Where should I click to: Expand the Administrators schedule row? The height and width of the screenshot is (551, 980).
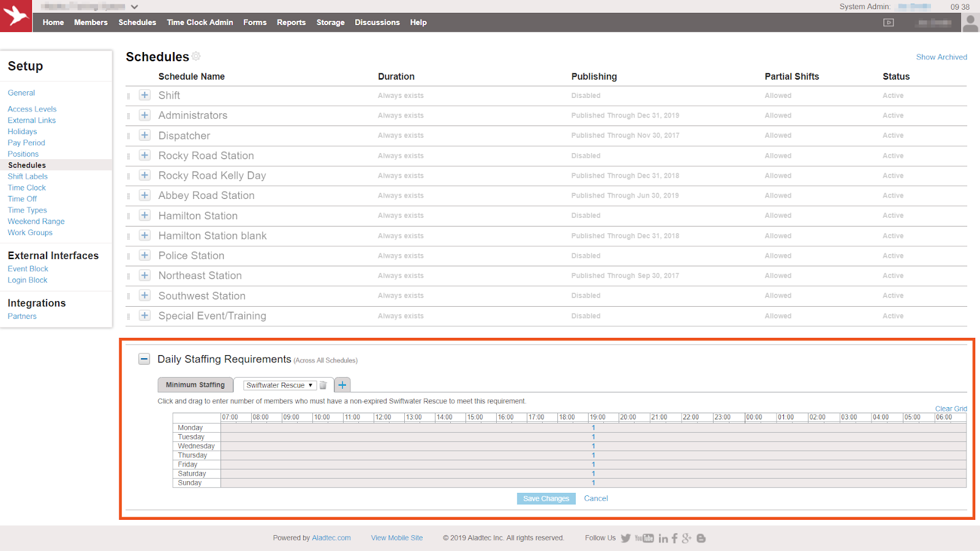click(x=145, y=115)
